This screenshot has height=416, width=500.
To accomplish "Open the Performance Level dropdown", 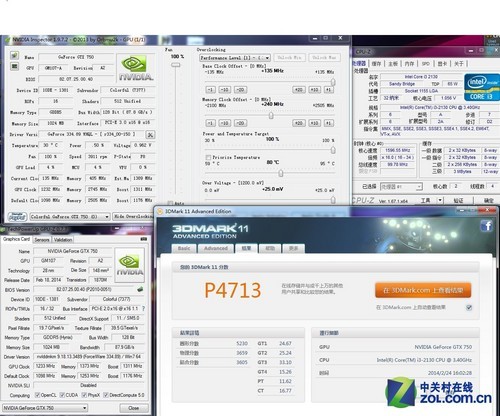I will click(235, 58).
